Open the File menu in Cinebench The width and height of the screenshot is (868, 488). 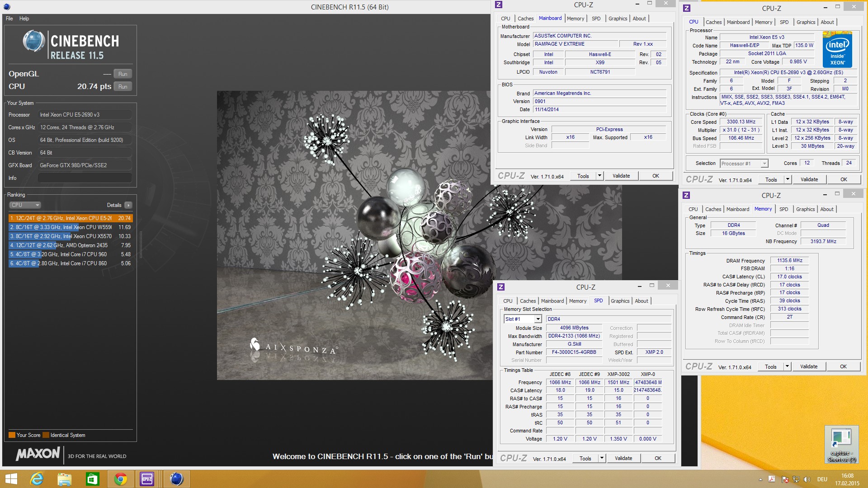pyautogui.click(x=9, y=19)
